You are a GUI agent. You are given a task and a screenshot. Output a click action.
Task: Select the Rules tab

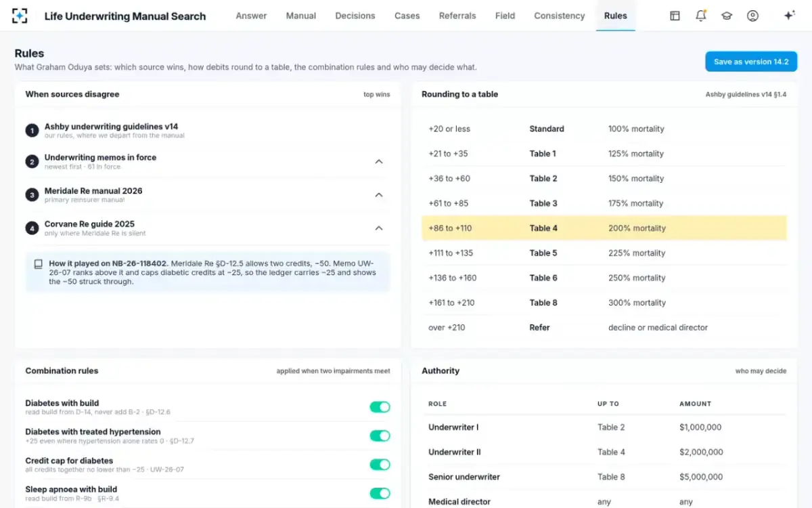616,16
